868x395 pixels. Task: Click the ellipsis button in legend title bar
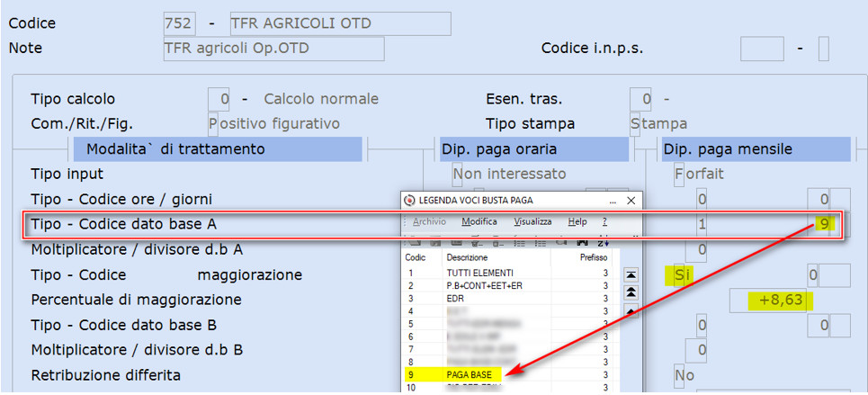coord(613,201)
